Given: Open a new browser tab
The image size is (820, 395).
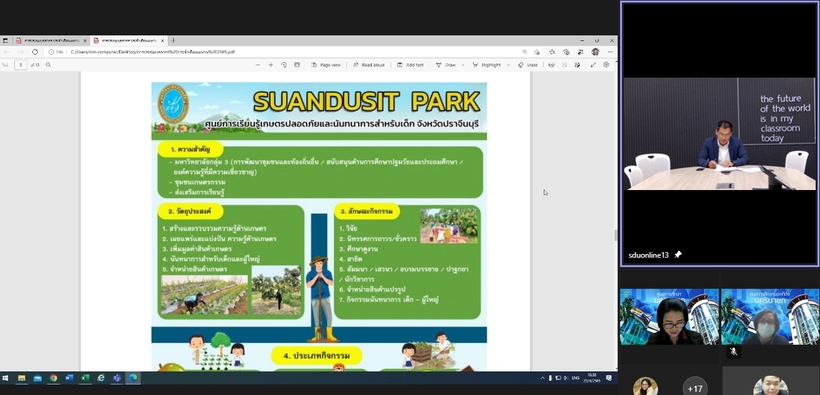Looking at the screenshot, I should pyautogui.click(x=173, y=40).
